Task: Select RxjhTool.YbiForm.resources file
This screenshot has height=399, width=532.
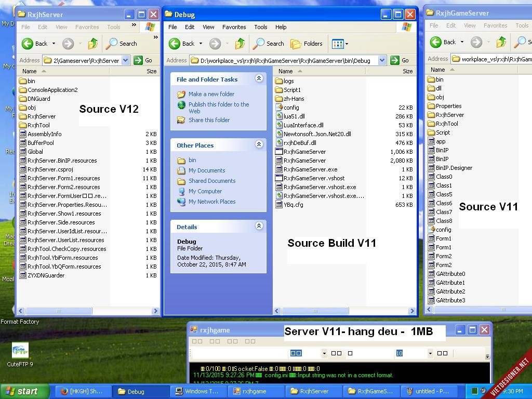Action: (59, 258)
